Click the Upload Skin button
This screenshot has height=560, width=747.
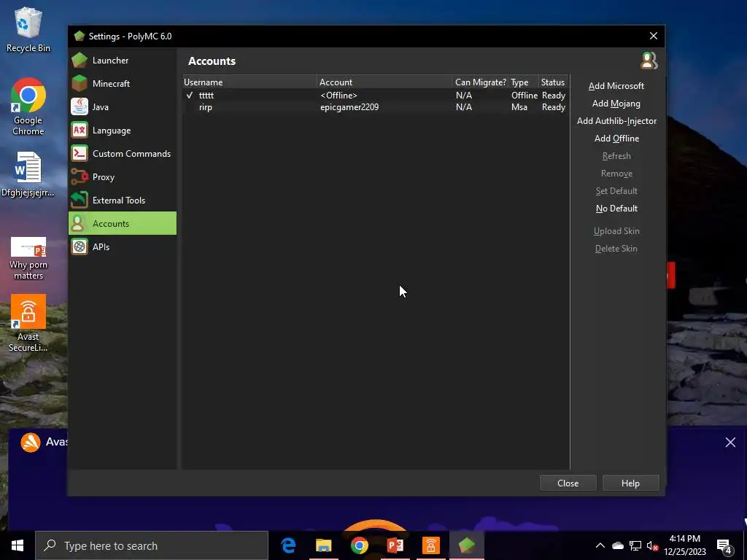tap(616, 231)
